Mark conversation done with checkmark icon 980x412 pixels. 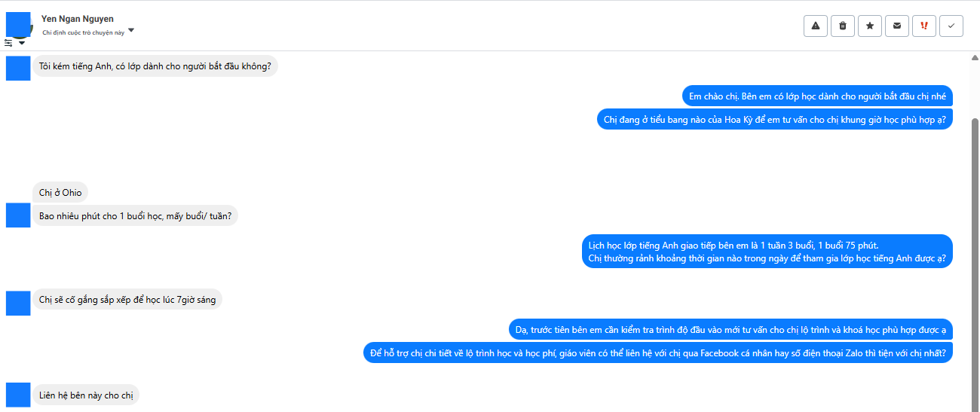(951, 26)
